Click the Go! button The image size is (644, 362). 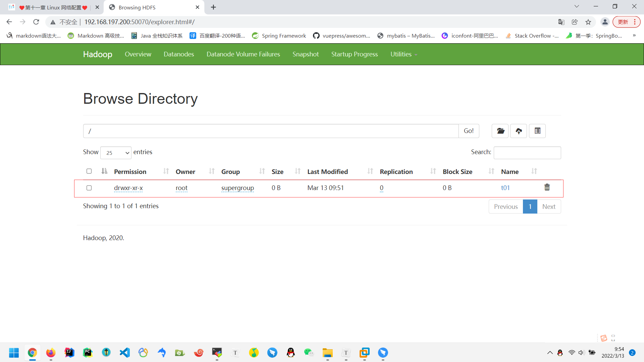(x=469, y=131)
